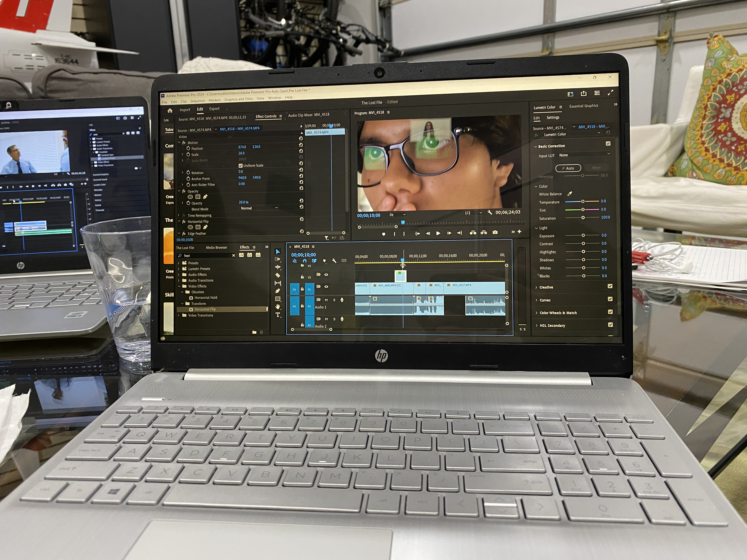The image size is (747, 560).
Task: Click the Accelerated Effects filter icon in Effects panel
Action: click(241, 255)
